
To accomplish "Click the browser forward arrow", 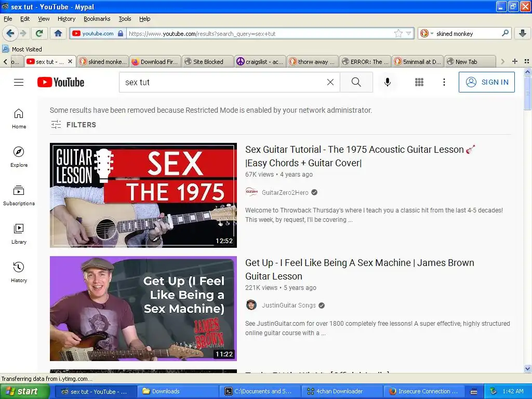I will (23, 33).
